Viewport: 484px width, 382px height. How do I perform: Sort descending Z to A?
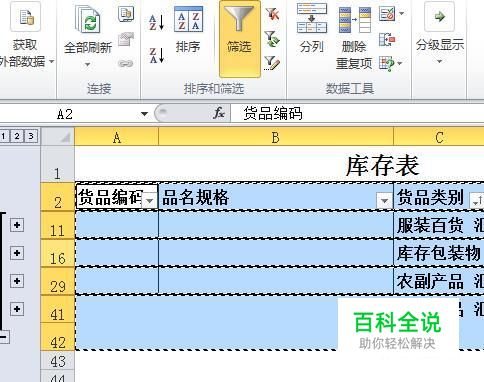(x=157, y=55)
